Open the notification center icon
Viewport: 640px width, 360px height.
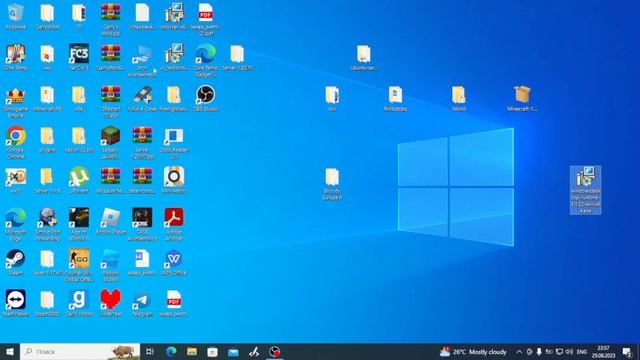pos(627,352)
